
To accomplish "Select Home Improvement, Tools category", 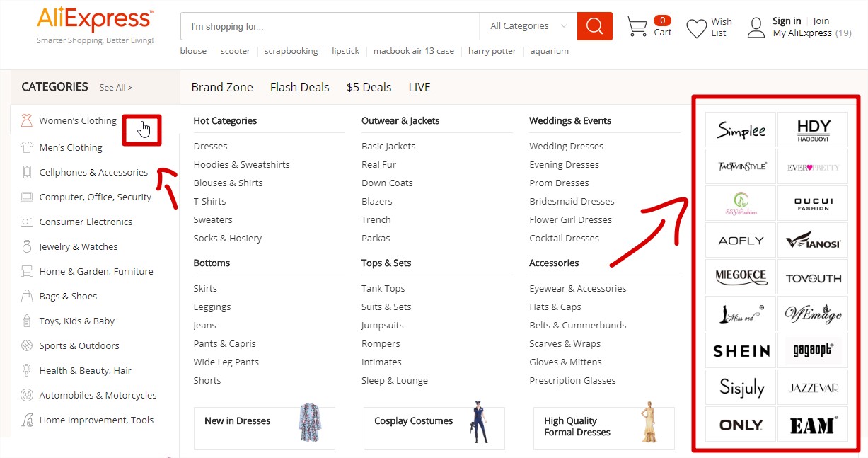I will [96, 420].
